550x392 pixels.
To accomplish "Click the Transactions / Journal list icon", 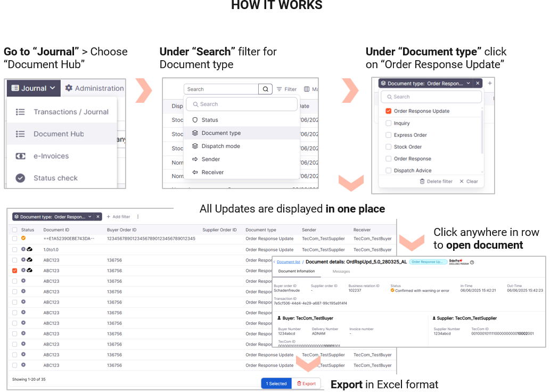I will 20,112.
